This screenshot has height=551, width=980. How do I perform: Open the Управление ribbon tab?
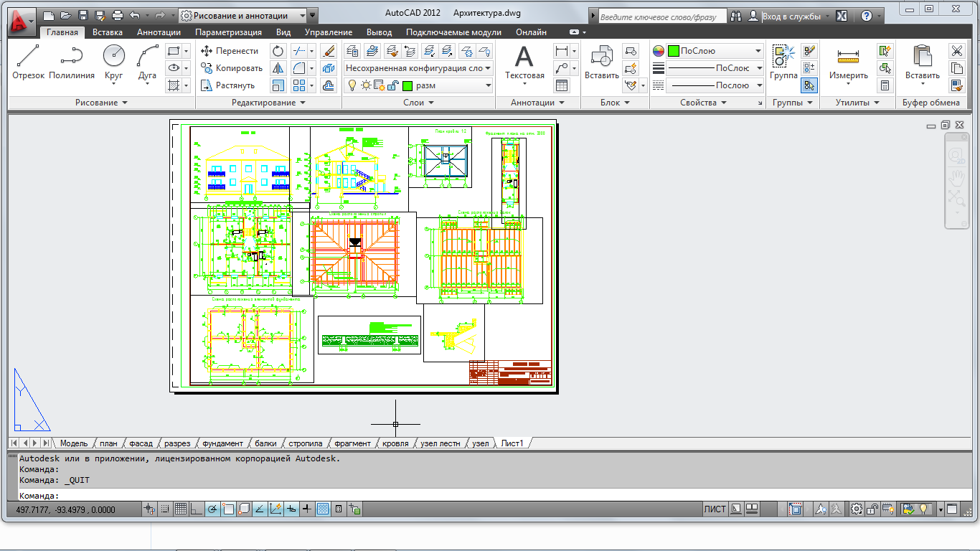[x=329, y=32]
